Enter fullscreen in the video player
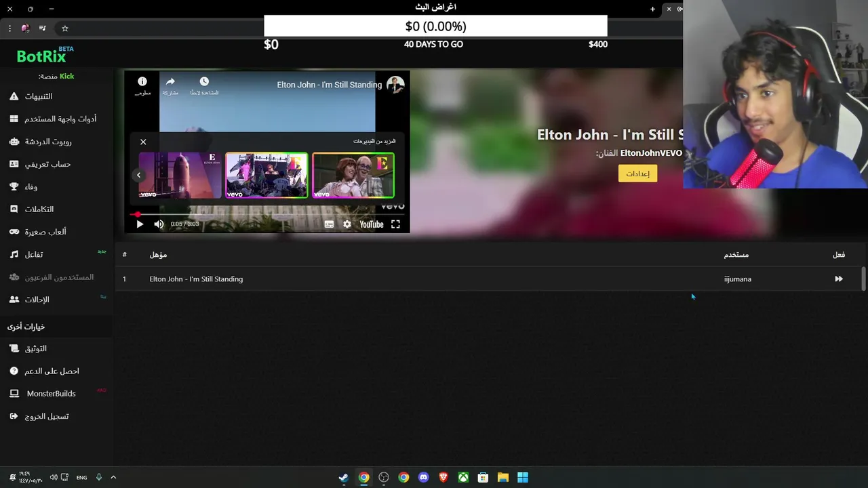 pyautogui.click(x=395, y=224)
